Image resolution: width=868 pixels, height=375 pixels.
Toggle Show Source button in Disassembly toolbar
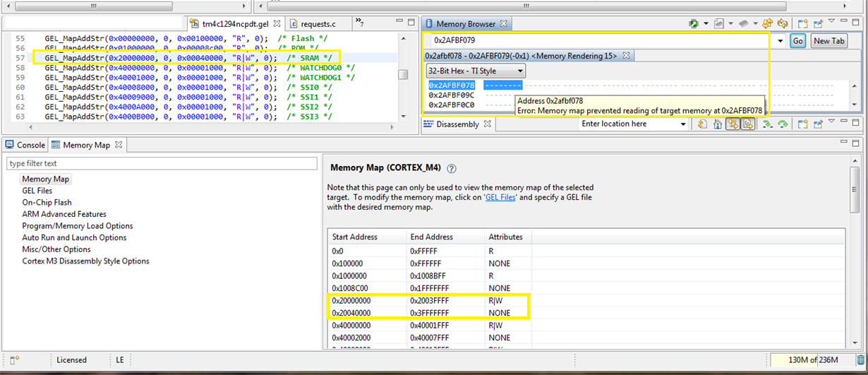[747, 124]
